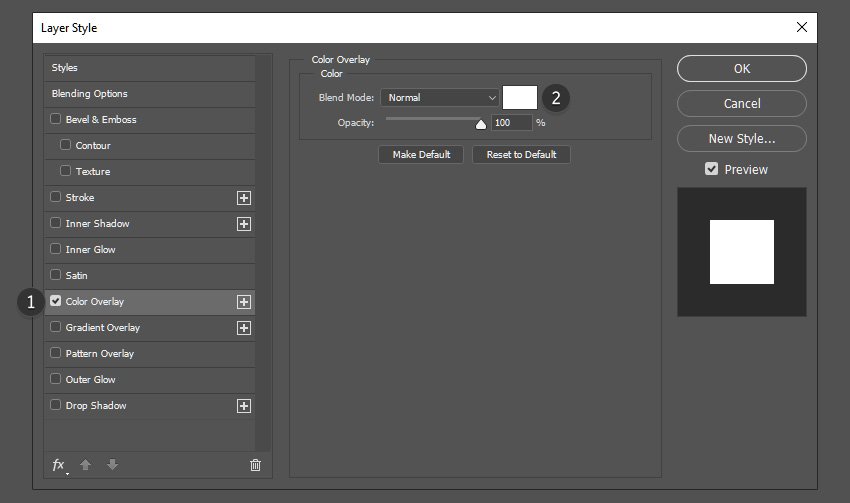Add another Inner Shadow effect via plus icon

tap(243, 224)
